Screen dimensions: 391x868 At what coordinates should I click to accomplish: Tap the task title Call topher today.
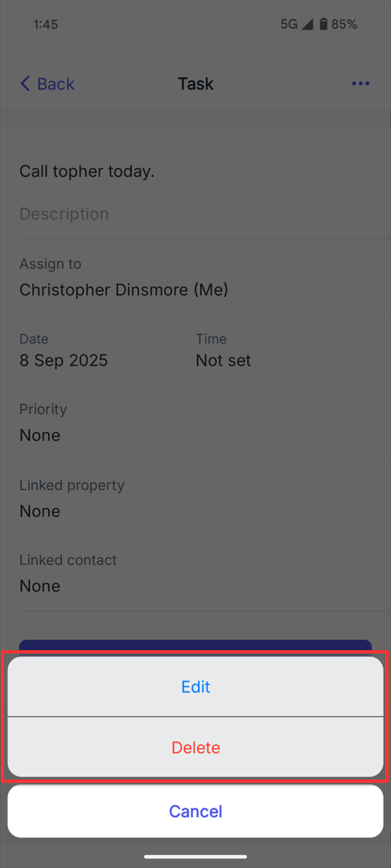87,172
